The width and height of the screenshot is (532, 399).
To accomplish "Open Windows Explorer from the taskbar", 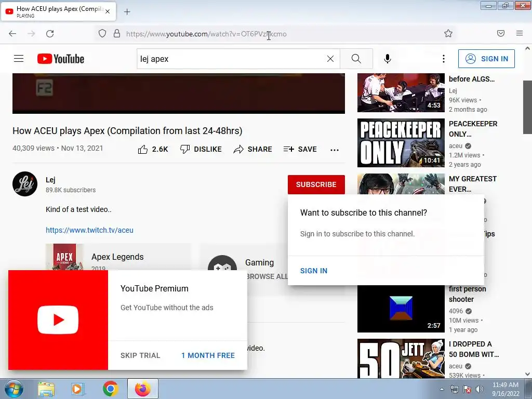I will point(46,389).
